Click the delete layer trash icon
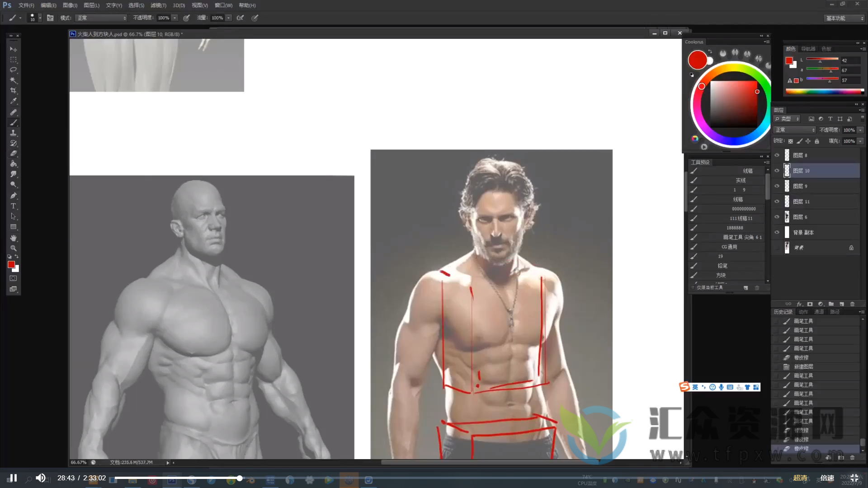The image size is (868, 488). point(852,304)
